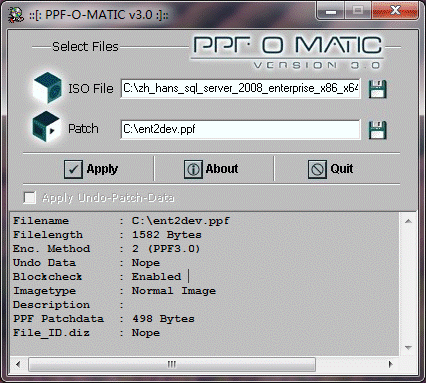Click the 'Filelength : 1582 Bytes' line
Screen dimensions: 426x383
click(x=107, y=235)
